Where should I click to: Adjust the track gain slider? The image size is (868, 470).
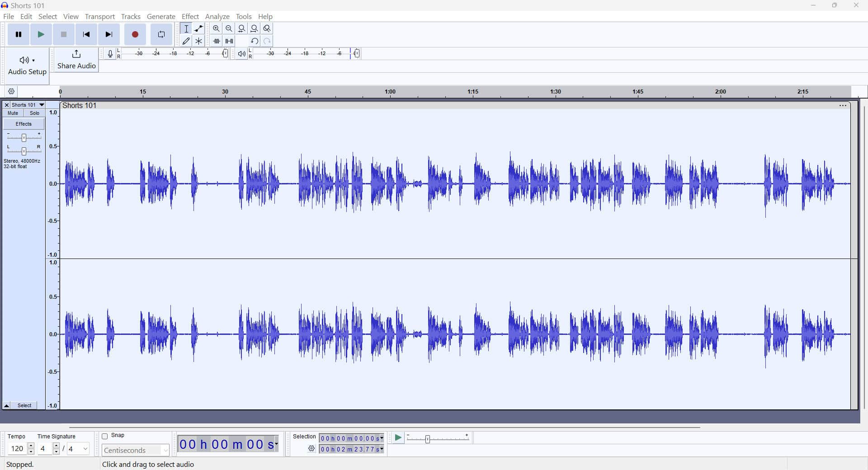24,137
